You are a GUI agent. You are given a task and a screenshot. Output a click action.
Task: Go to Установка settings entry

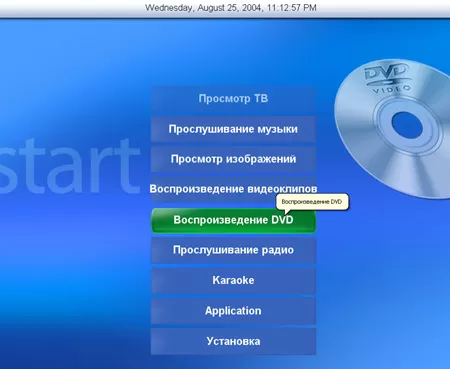[233, 341]
